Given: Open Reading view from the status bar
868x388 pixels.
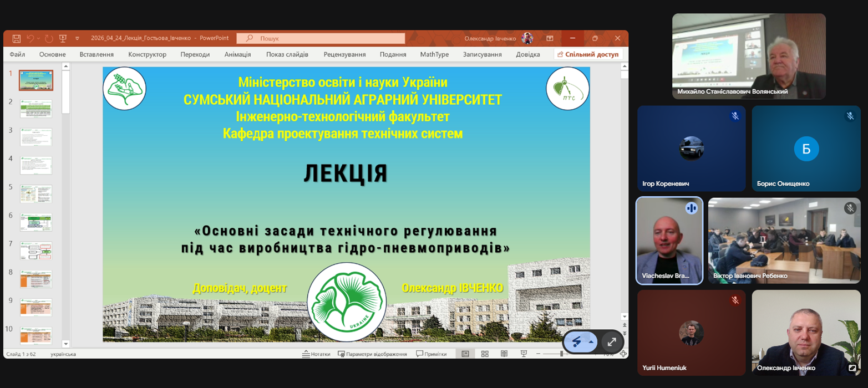Looking at the screenshot, I should pyautogui.click(x=504, y=354).
